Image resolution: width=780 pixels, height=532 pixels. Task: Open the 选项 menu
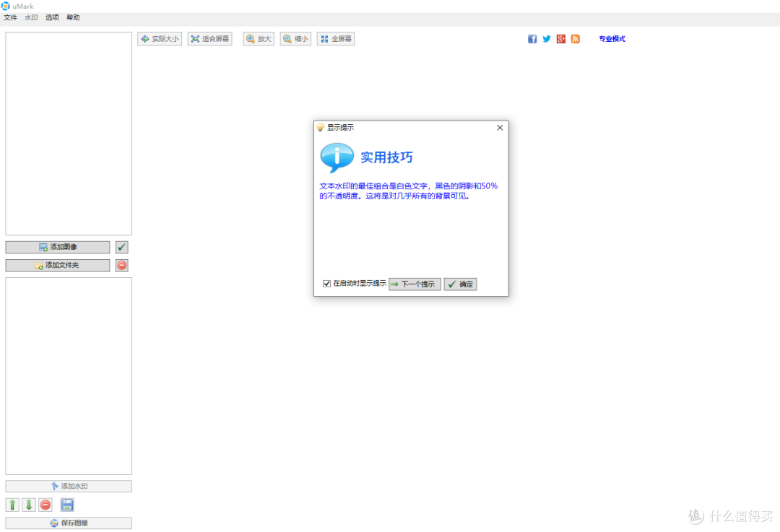click(x=52, y=17)
